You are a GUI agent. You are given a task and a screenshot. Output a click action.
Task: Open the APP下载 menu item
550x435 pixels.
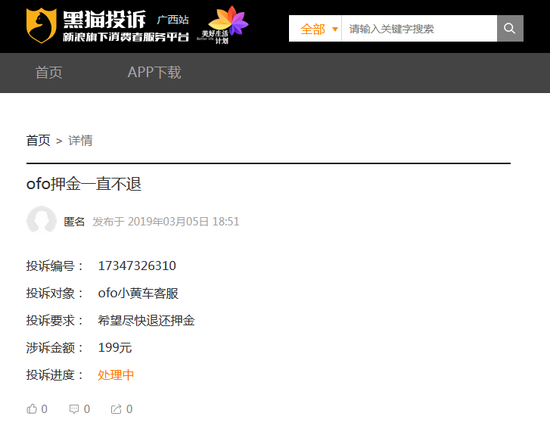click(154, 73)
